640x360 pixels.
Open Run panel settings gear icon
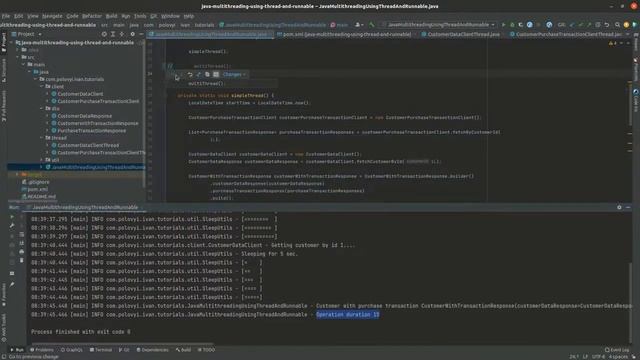619,207
